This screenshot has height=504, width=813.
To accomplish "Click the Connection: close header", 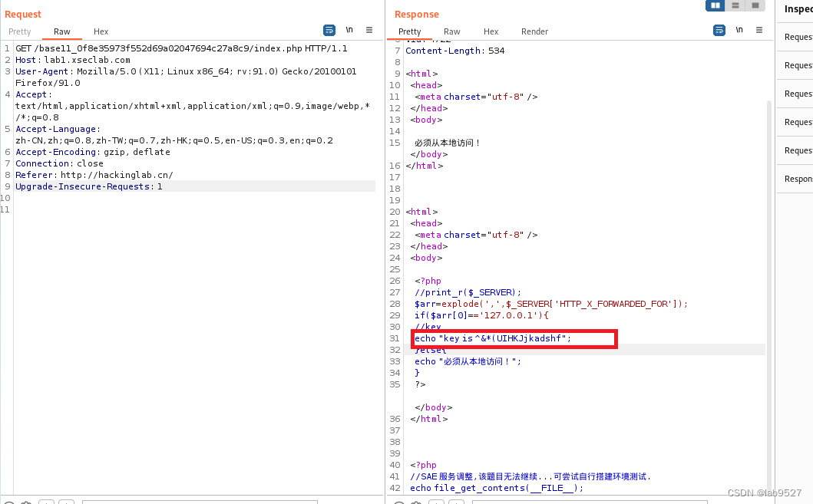I will coord(59,163).
